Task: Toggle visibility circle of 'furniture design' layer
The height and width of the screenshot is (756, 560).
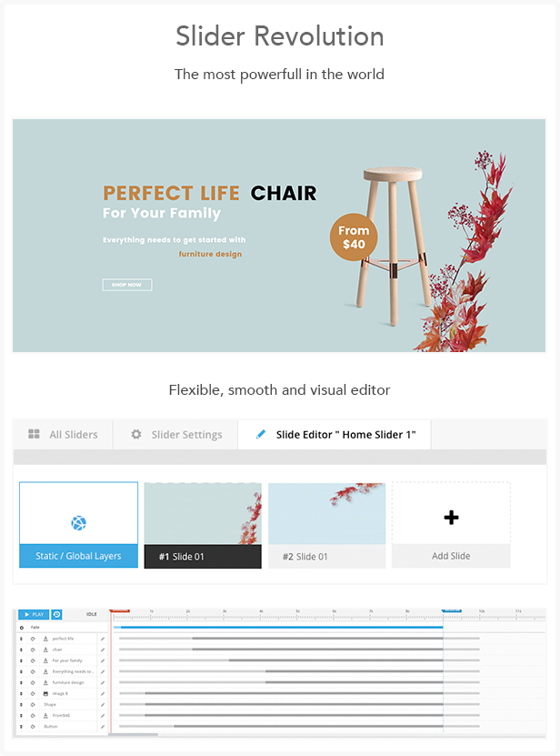Action: coord(33,682)
